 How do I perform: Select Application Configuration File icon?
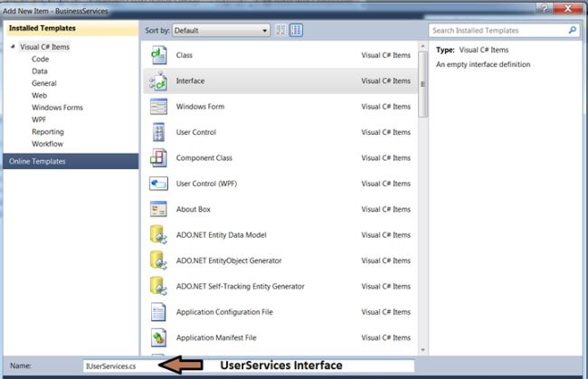click(x=158, y=312)
